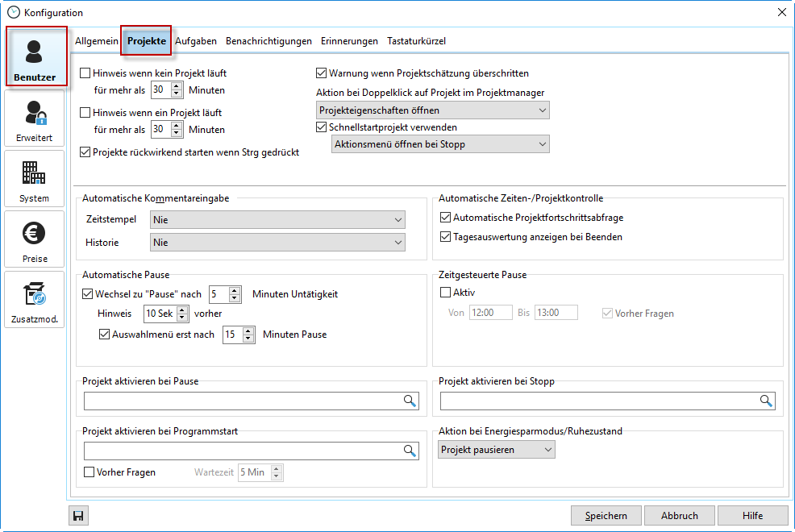
Task: Click the save (floppy disk) icon
Action: (x=77, y=515)
